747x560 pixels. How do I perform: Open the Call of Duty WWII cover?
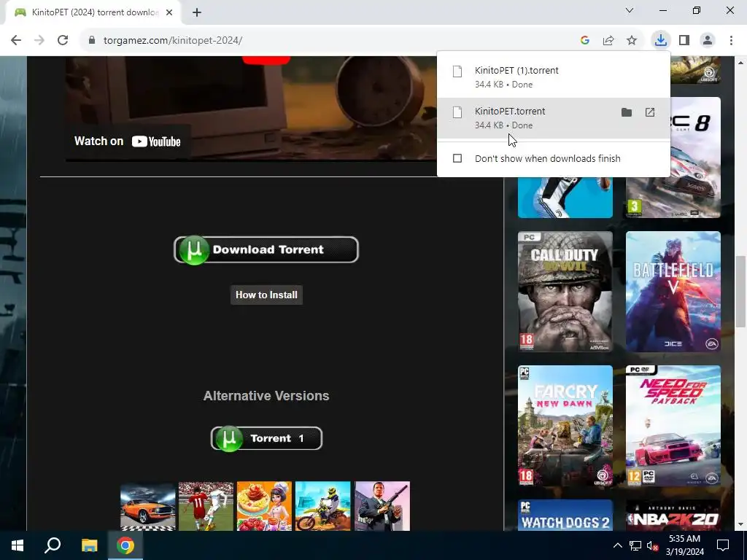[565, 292]
